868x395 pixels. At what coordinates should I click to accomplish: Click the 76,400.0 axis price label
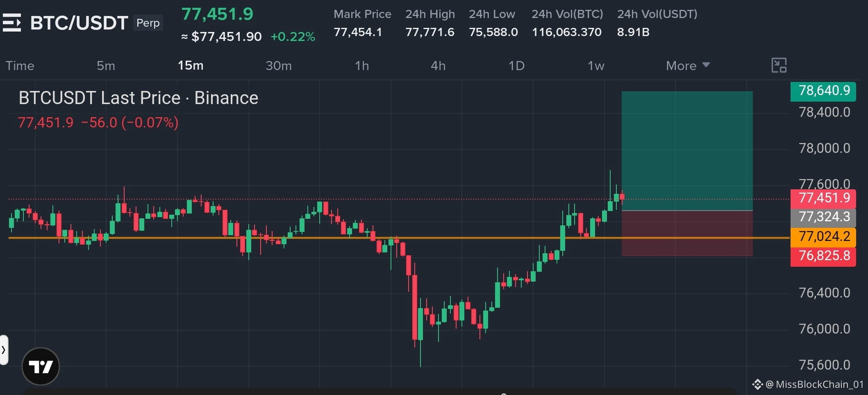[825, 293]
